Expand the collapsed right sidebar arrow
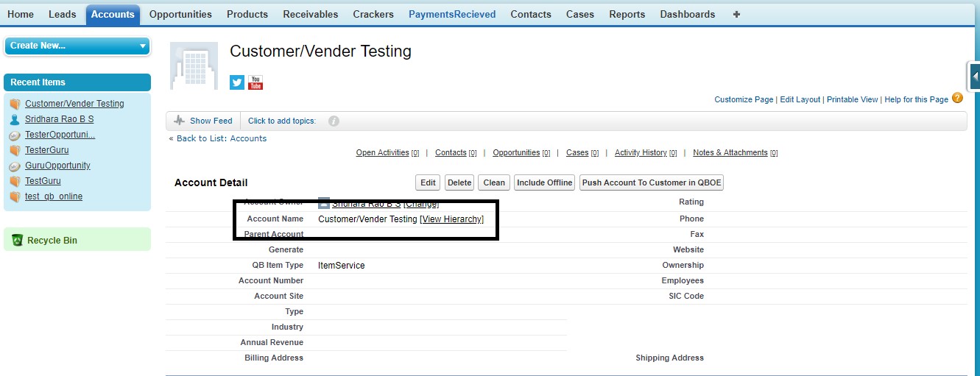980x376 pixels. [974, 76]
